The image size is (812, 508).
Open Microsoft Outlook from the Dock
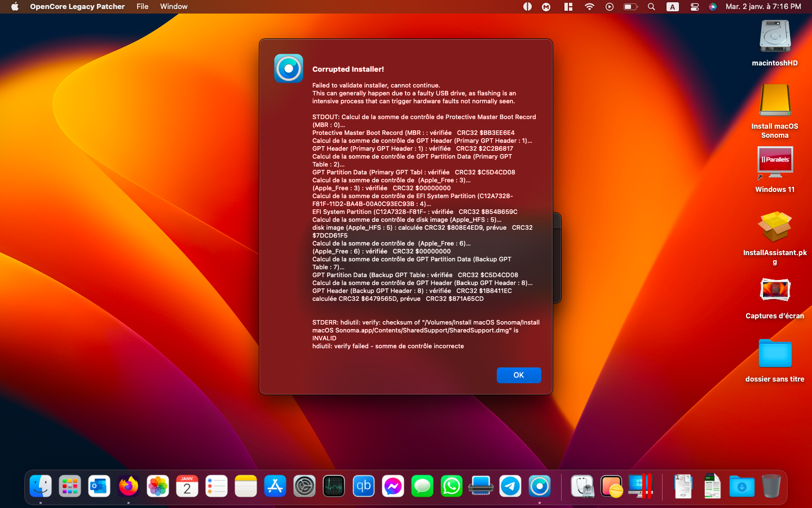[99, 486]
